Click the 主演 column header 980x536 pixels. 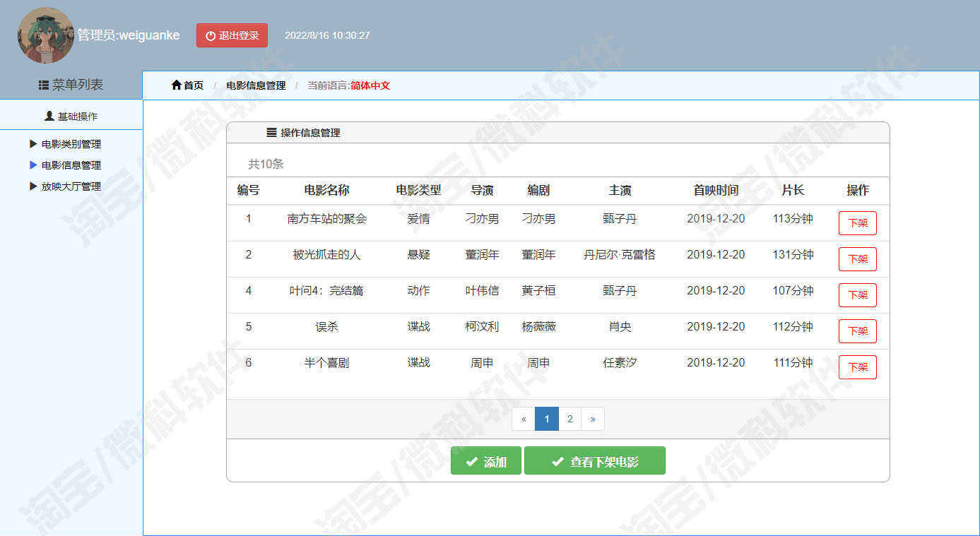click(620, 190)
